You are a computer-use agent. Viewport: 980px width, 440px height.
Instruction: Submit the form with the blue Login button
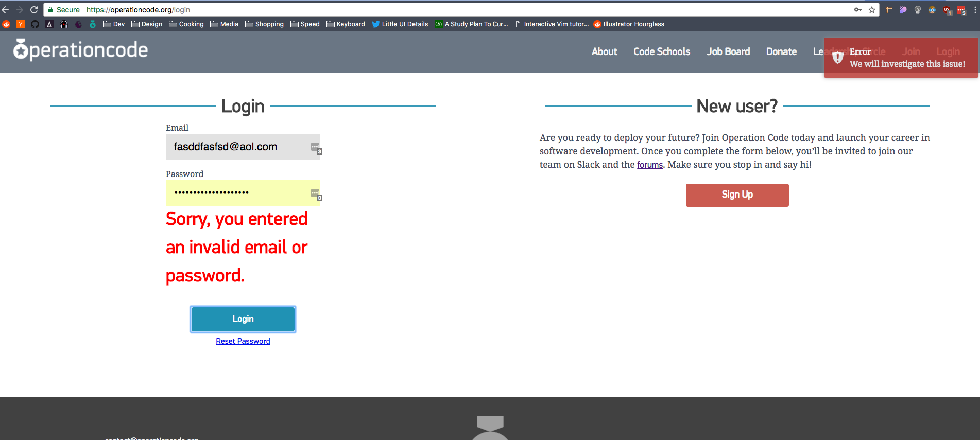pos(243,319)
